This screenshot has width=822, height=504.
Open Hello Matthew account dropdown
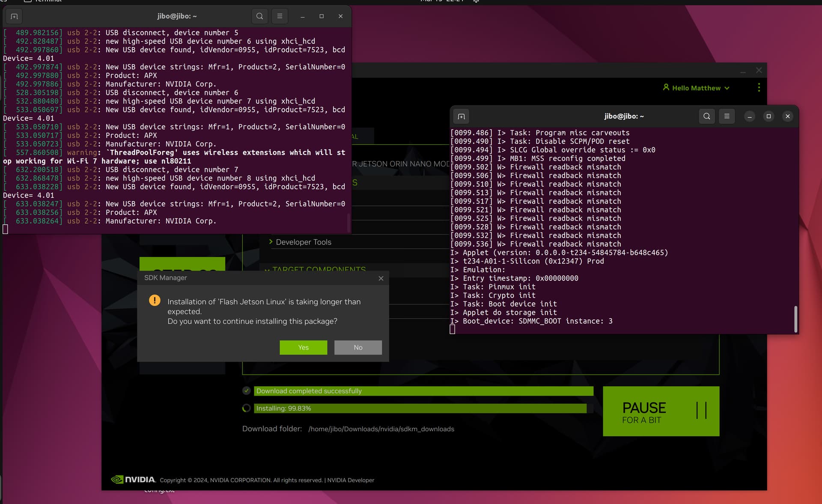tap(696, 88)
